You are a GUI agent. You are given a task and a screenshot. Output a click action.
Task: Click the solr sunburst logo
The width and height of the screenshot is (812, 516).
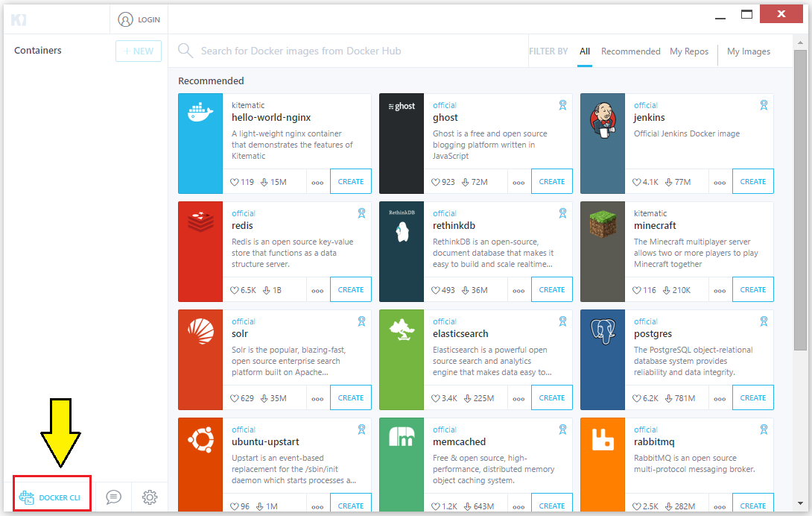pyautogui.click(x=201, y=331)
